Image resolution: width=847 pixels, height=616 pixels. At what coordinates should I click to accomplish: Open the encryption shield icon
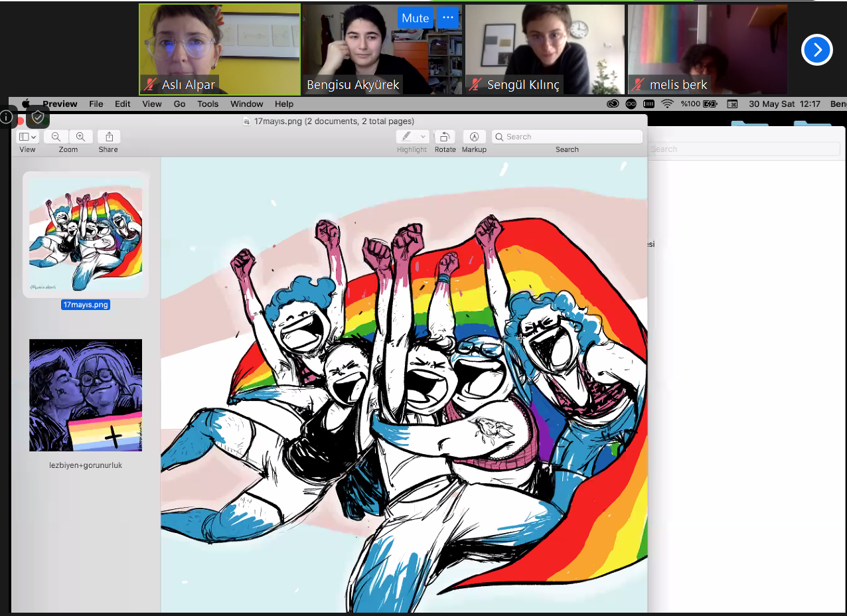(38, 117)
